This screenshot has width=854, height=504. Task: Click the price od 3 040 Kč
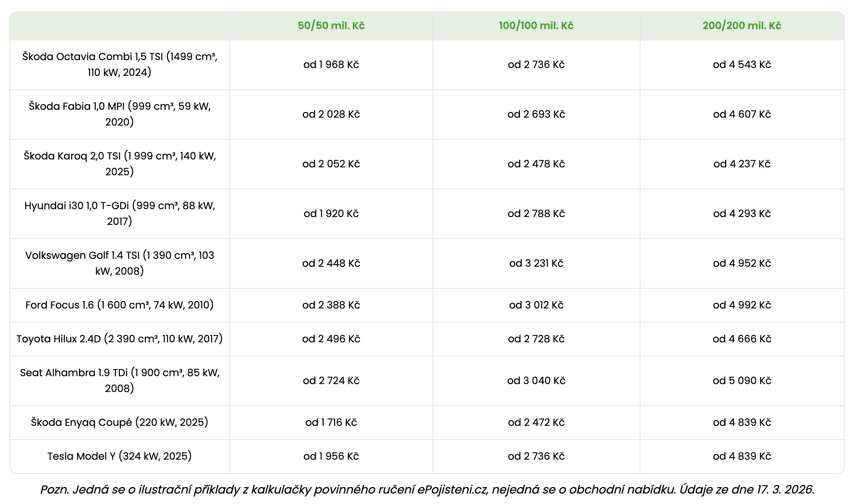tap(536, 381)
